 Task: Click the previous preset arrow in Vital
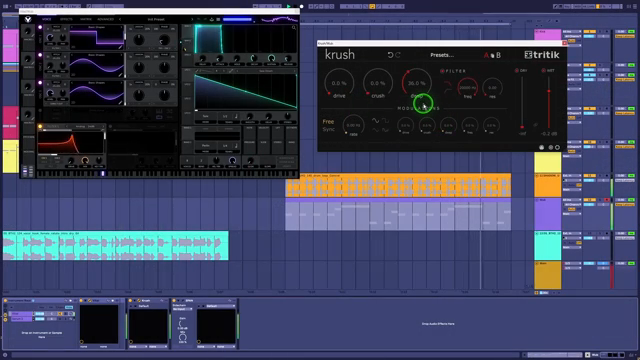[120, 19]
